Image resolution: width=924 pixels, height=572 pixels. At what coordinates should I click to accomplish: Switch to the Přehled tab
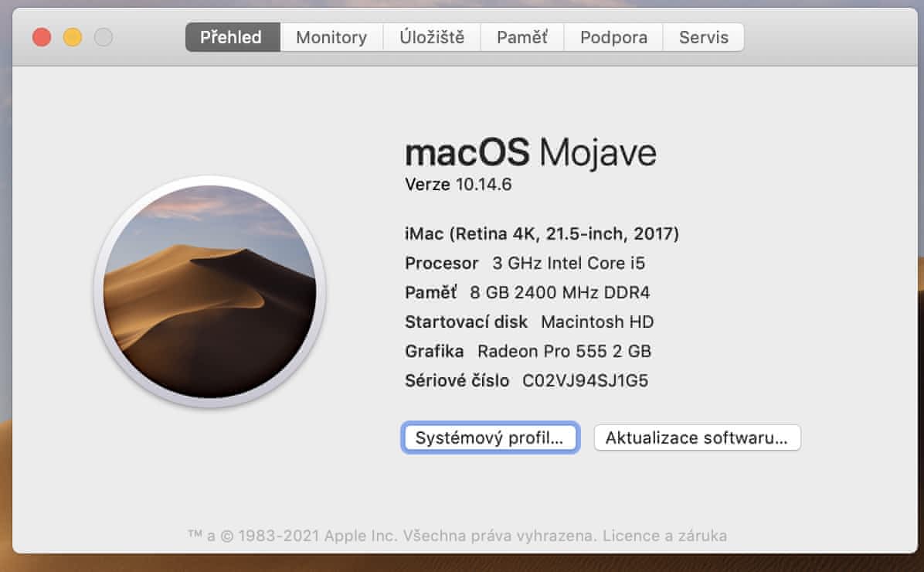(233, 37)
